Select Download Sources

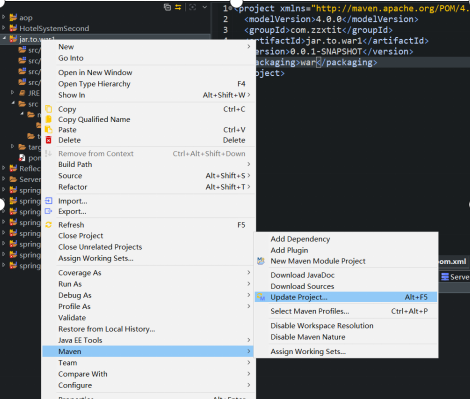302,286
